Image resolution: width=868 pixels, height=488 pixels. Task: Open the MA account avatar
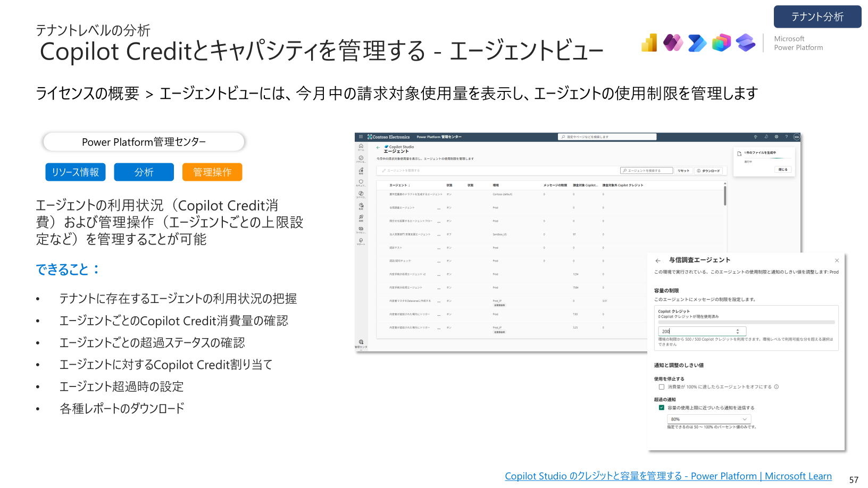797,137
